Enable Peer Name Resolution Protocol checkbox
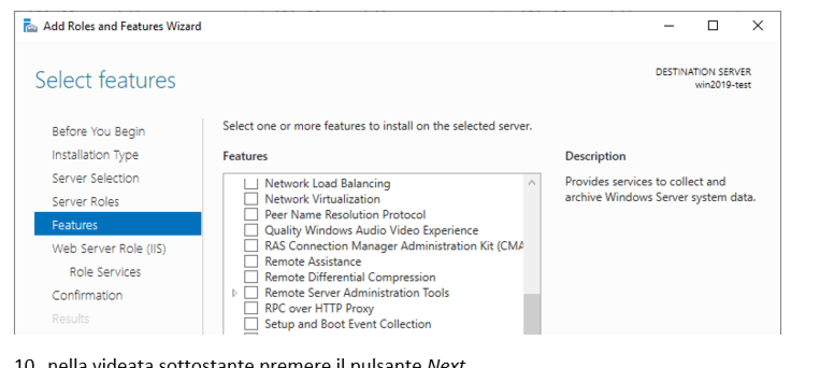Viewport: 820px width, 368px height. tap(252, 215)
